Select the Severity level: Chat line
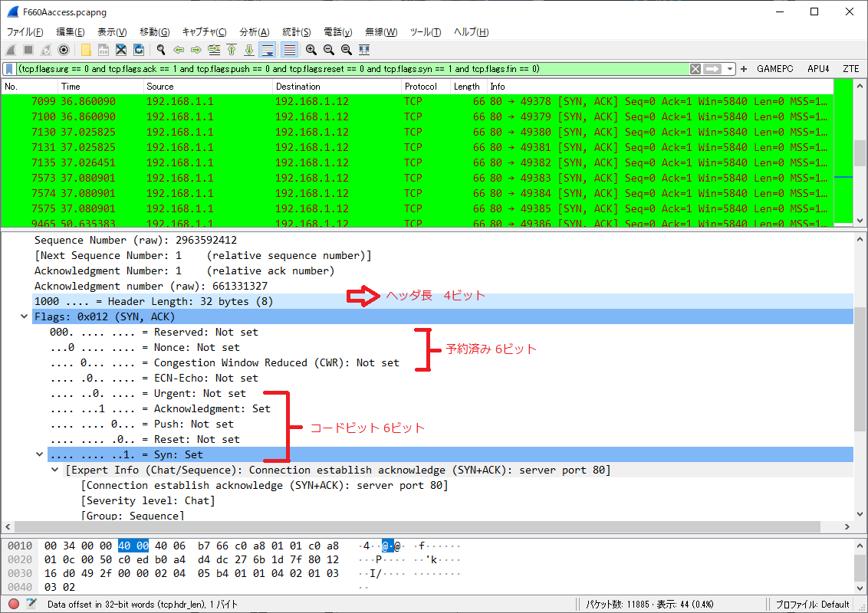The height and width of the screenshot is (613, 868). click(x=148, y=500)
